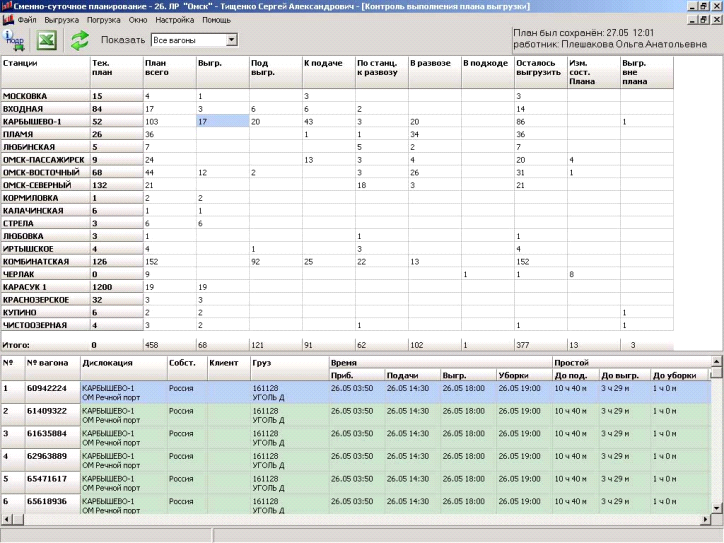This screenshot has height=543, width=724.
Task: Open the Показать wagons dropdown arrow
Action: [232, 40]
